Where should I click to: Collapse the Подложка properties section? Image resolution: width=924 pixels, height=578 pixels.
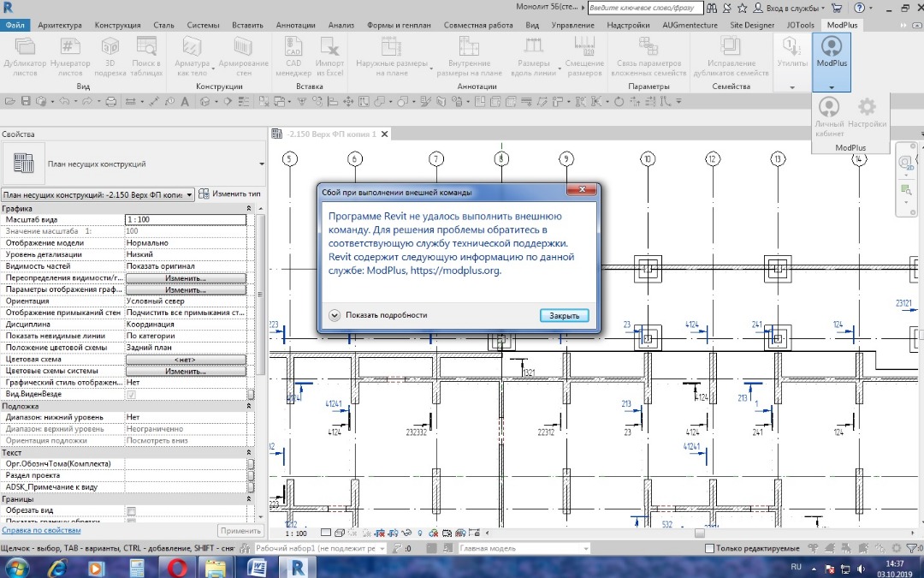click(249, 406)
